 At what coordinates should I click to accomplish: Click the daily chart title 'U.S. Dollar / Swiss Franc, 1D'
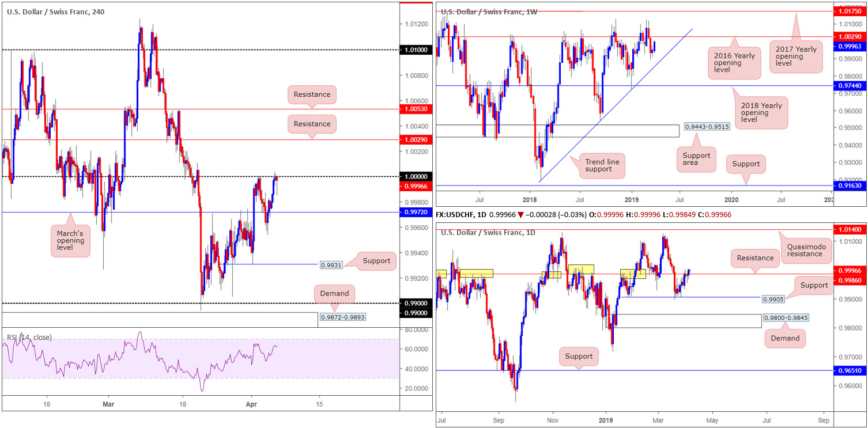[489, 232]
